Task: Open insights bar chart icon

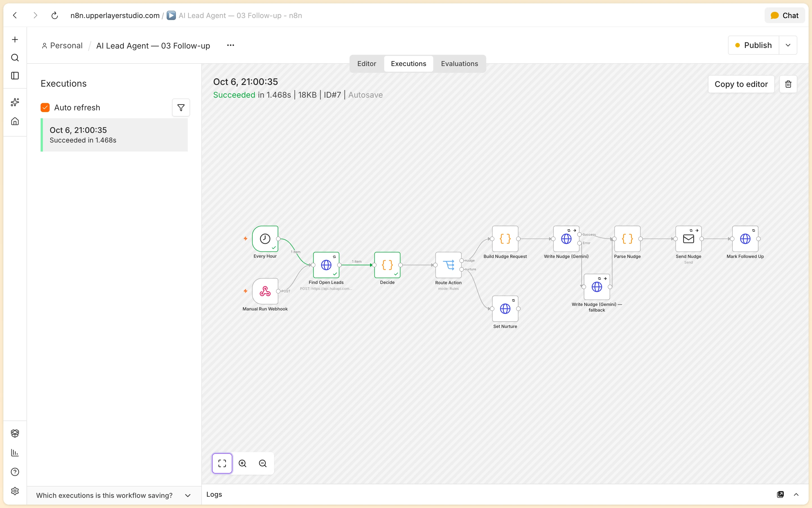Action: (15, 453)
